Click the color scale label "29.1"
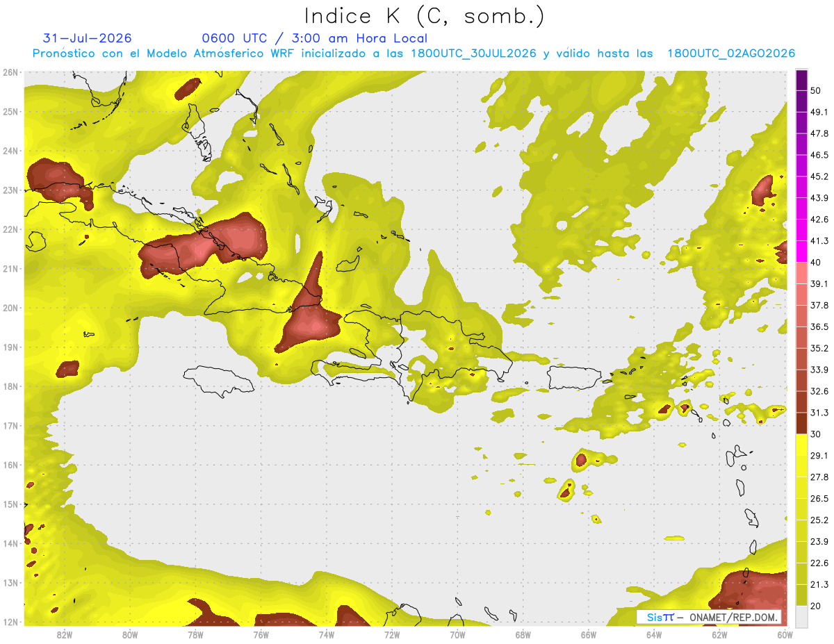The image size is (834, 644). pyautogui.click(x=819, y=456)
